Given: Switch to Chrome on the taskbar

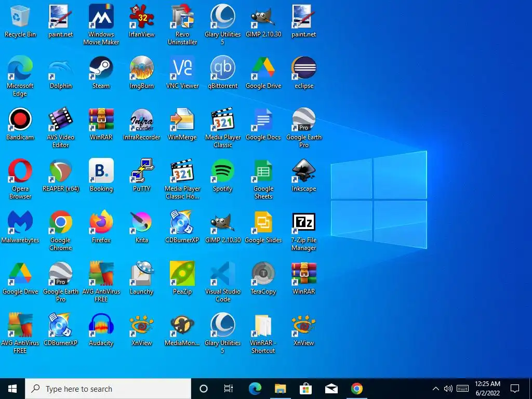Looking at the screenshot, I should (356, 389).
